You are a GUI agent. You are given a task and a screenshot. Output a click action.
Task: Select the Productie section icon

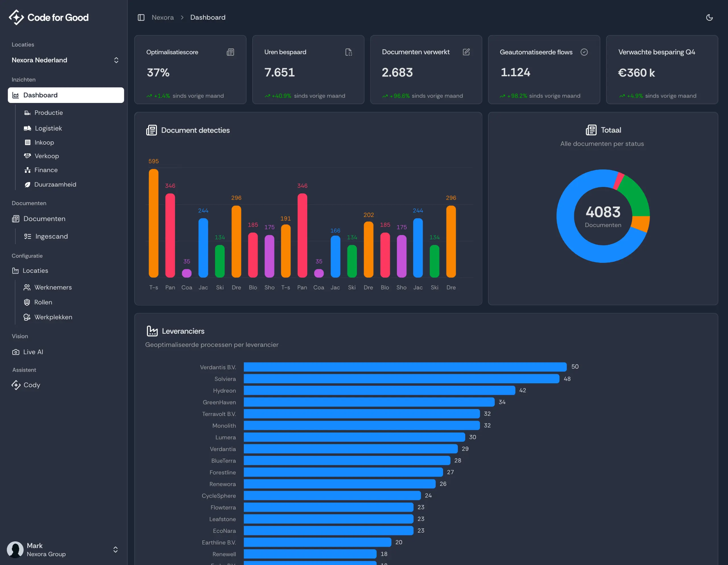[x=28, y=113]
